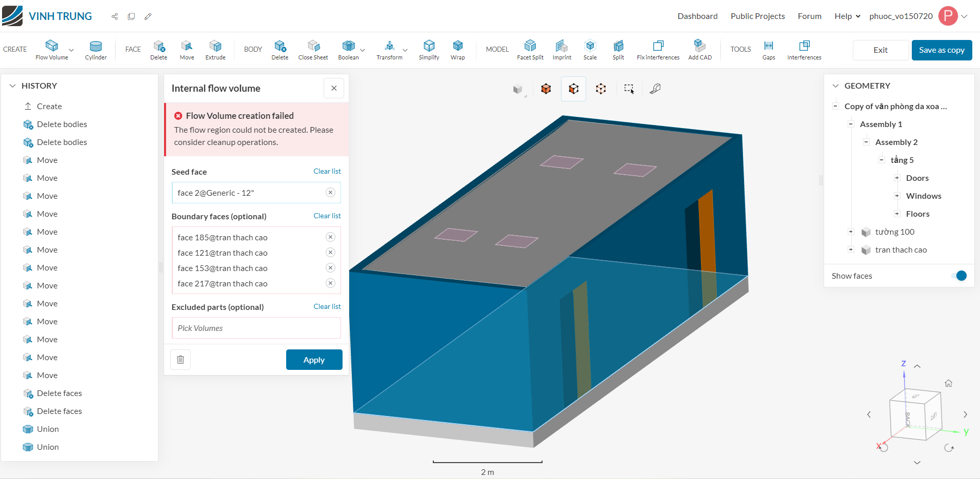Open the Imprint model tool
This screenshot has width=980, height=479.
(562, 50)
